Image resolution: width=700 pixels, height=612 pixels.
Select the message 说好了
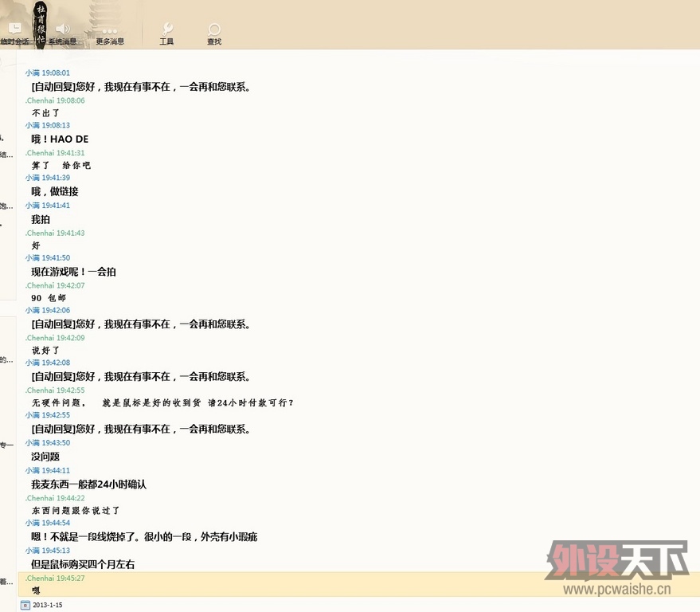click(x=45, y=350)
